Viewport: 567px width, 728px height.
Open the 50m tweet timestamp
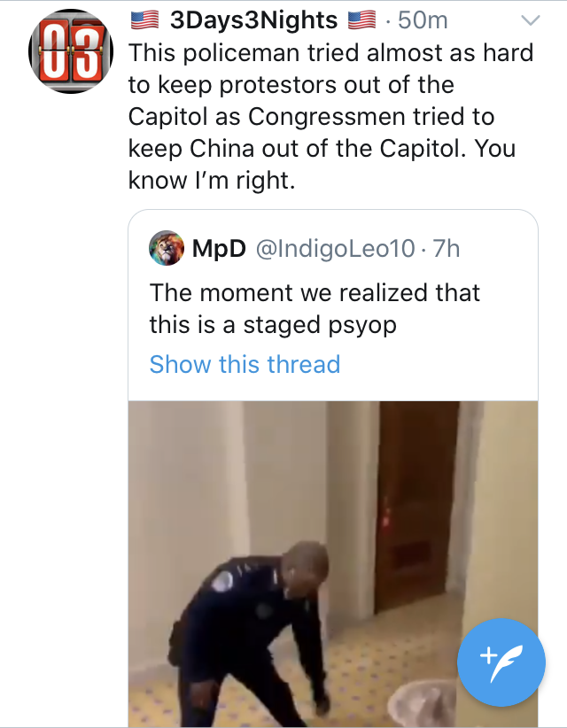coord(423,20)
